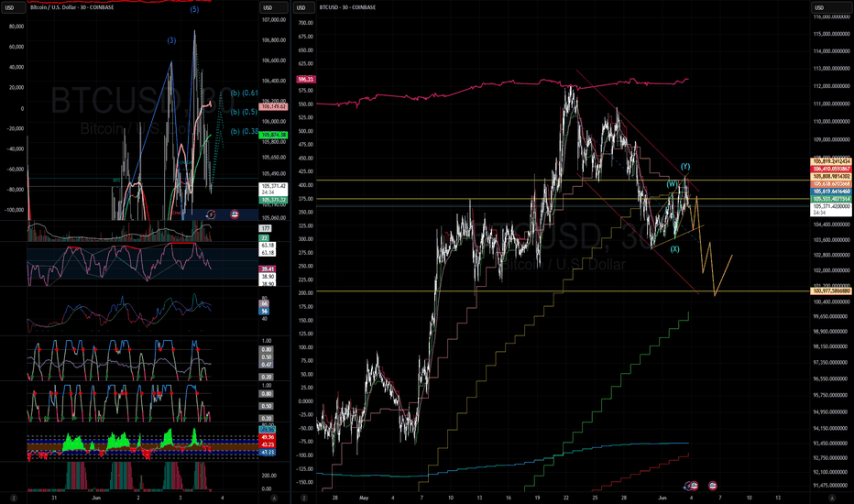The width and height of the screenshot is (854, 504).
Task: Click the 43.23 indicator value label
Action: tap(268, 445)
